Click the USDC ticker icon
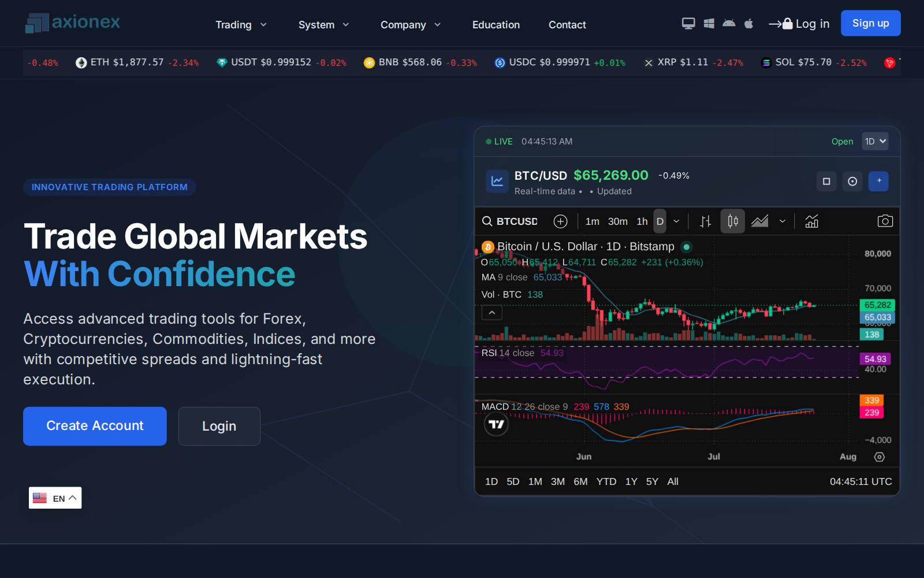924x578 pixels. pos(500,62)
